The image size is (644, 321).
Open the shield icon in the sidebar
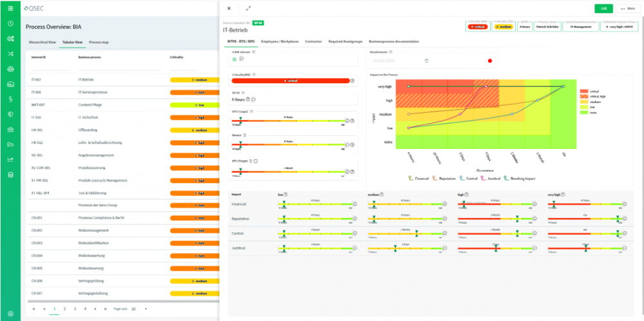pos(10,114)
